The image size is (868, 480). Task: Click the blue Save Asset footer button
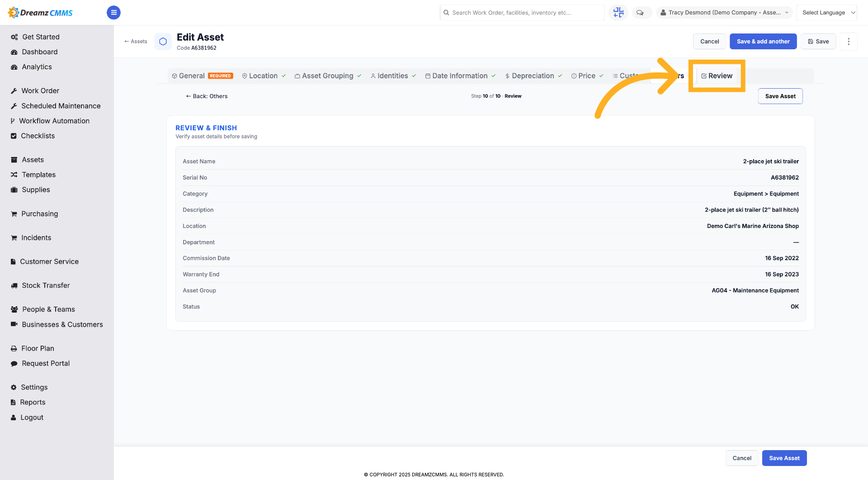784,458
